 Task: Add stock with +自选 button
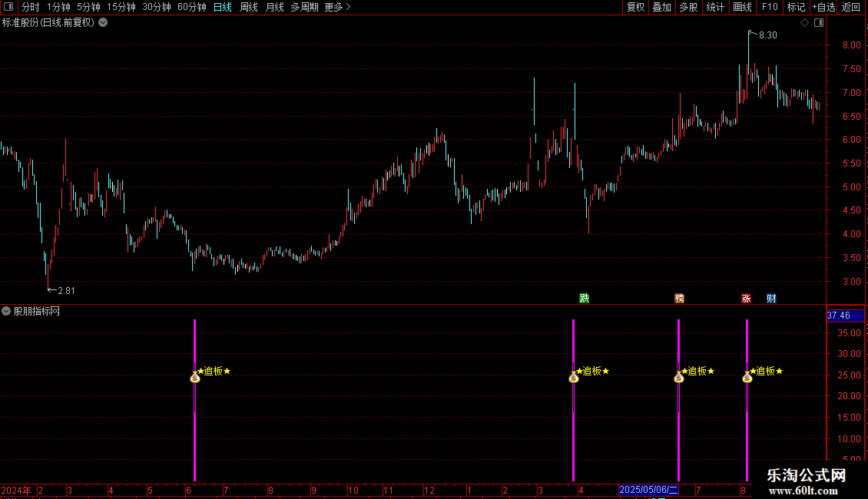823,7
